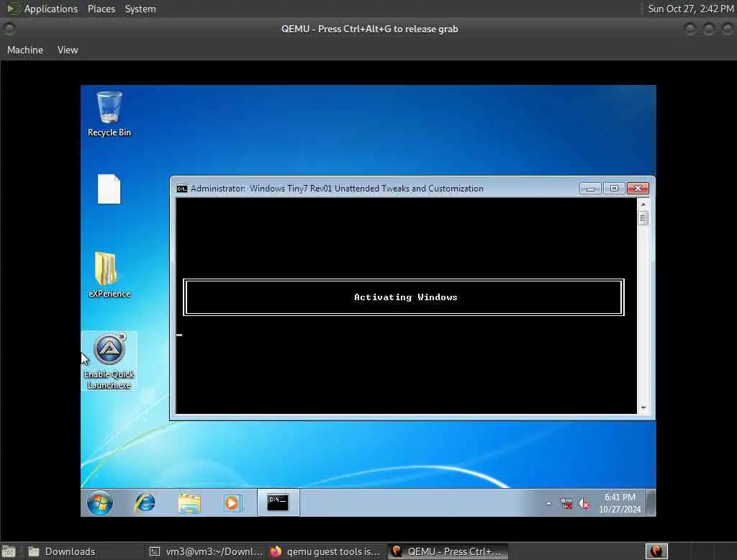Switch to the vm3@vm3 terminal window
This screenshot has height=560, width=737.
click(x=205, y=551)
